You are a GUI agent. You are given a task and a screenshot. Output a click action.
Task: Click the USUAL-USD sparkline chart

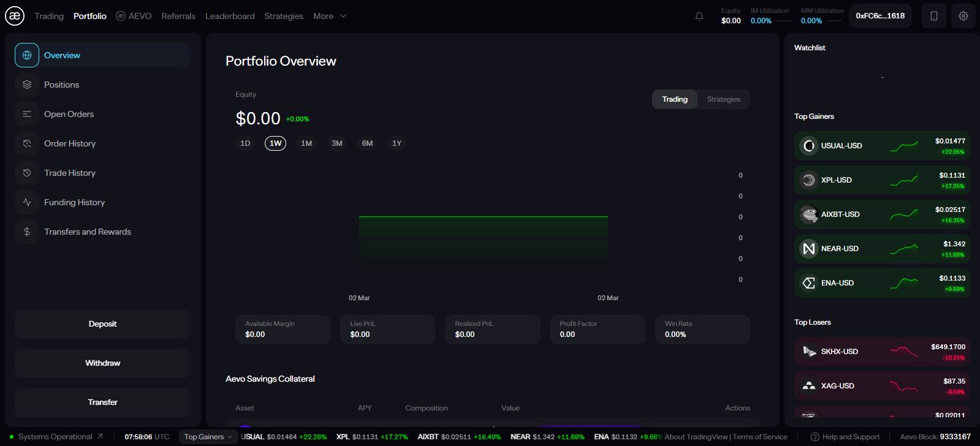coord(904,146)
